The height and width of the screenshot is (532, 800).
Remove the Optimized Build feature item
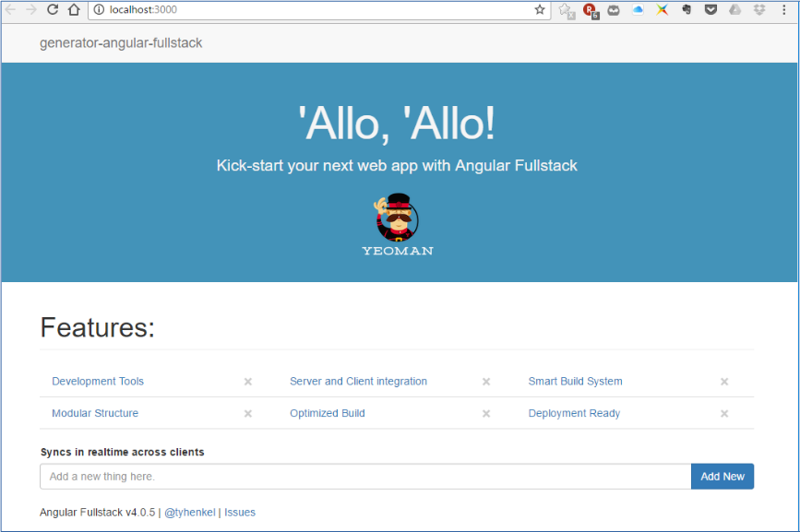pos(486,413)
